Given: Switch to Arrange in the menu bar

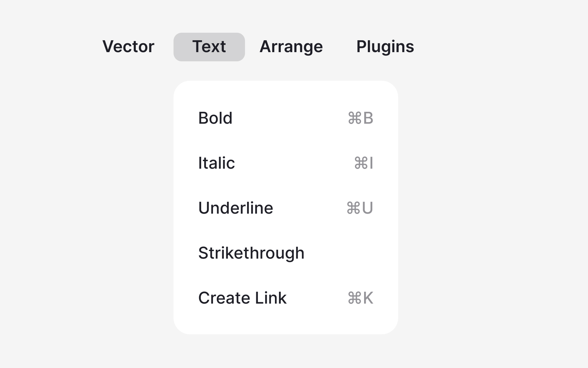Looking at the screenshot, I should (291, 47).
